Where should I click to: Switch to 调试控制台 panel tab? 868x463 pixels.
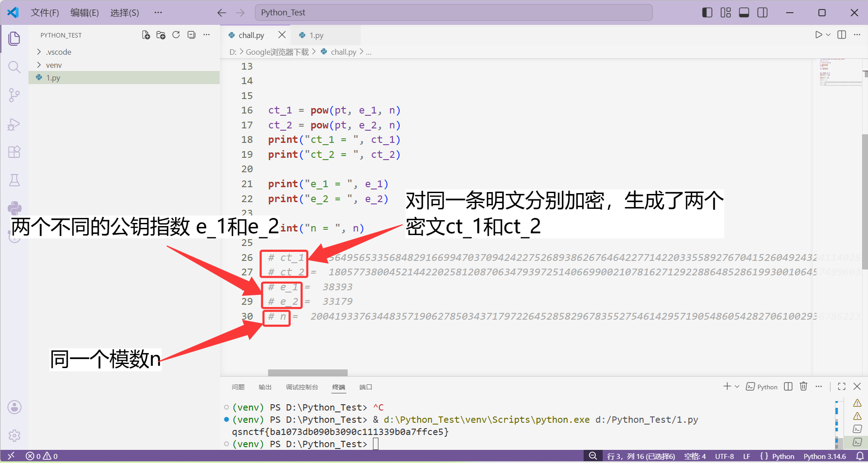point(302,387)
